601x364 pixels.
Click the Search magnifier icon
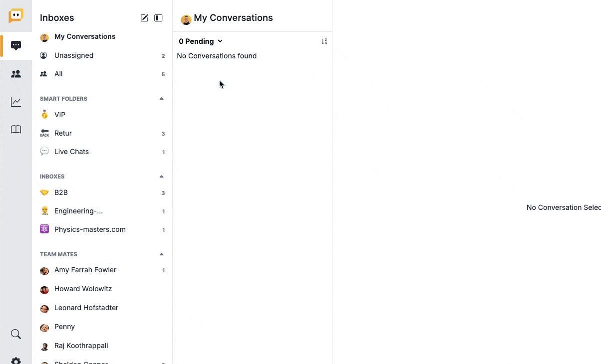(x=16, y=334)
